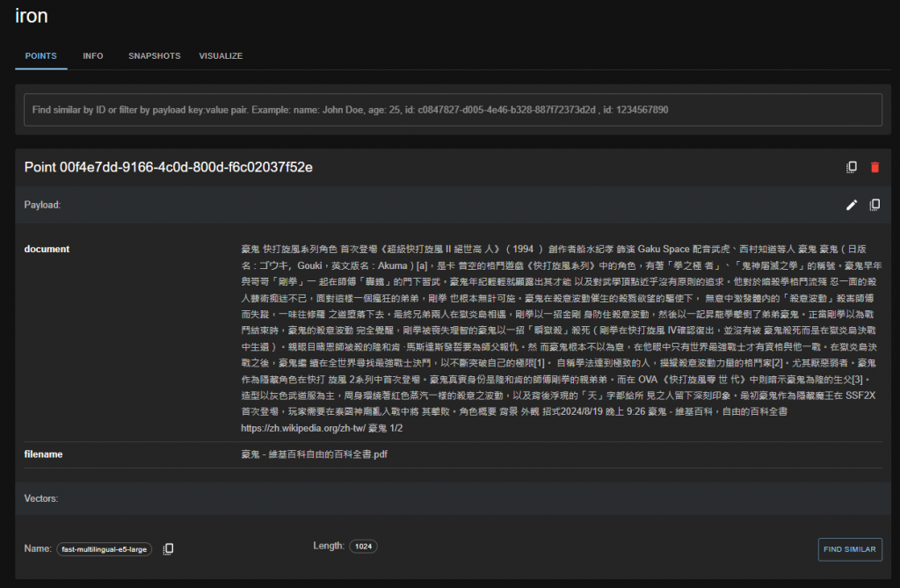
Task: Focus the find similar or filter search field
Action: click(x=453, y=110)
